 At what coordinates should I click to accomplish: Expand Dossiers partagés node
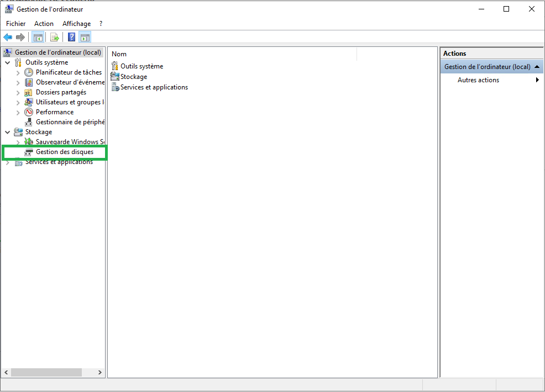[x=18, y=93]
